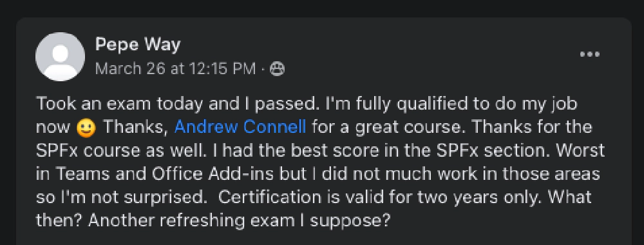Open the post options three-dot menu
The width and height of the screenshot is (644, 245).
[589, 54]
